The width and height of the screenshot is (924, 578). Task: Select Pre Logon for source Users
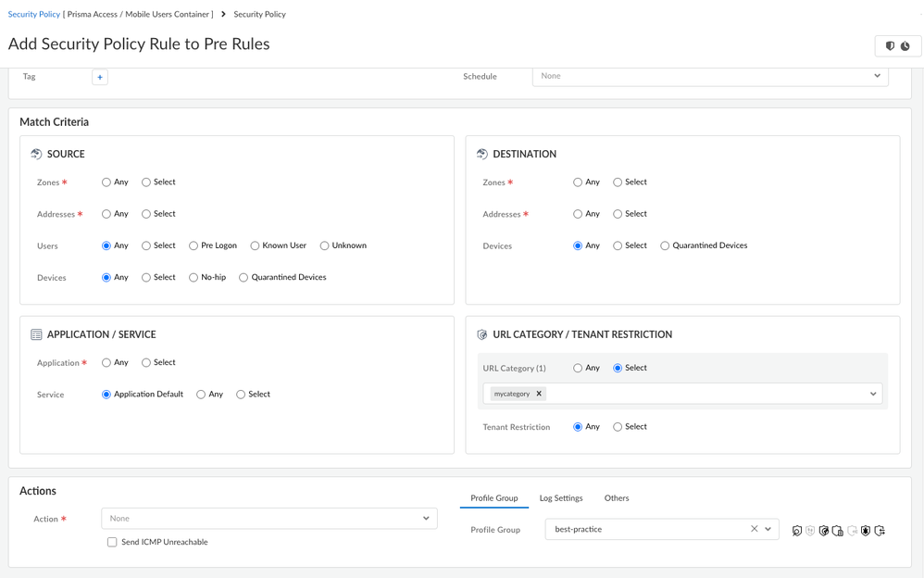[x=194, y=245]
